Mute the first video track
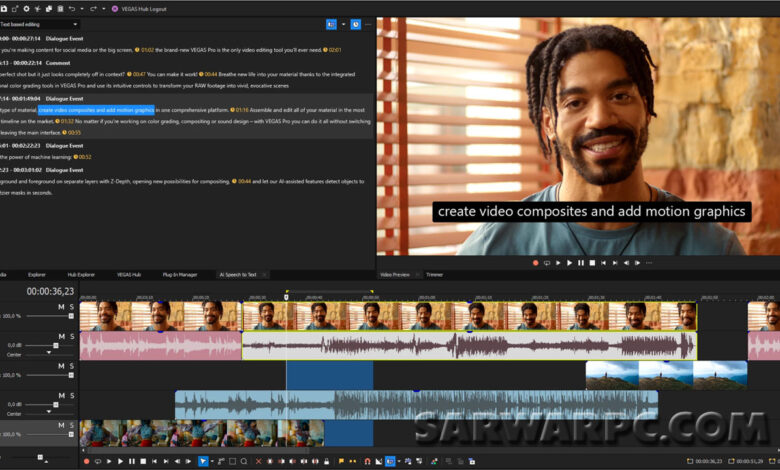This screenshot has width=780, height=470. (x=61, y=307)
